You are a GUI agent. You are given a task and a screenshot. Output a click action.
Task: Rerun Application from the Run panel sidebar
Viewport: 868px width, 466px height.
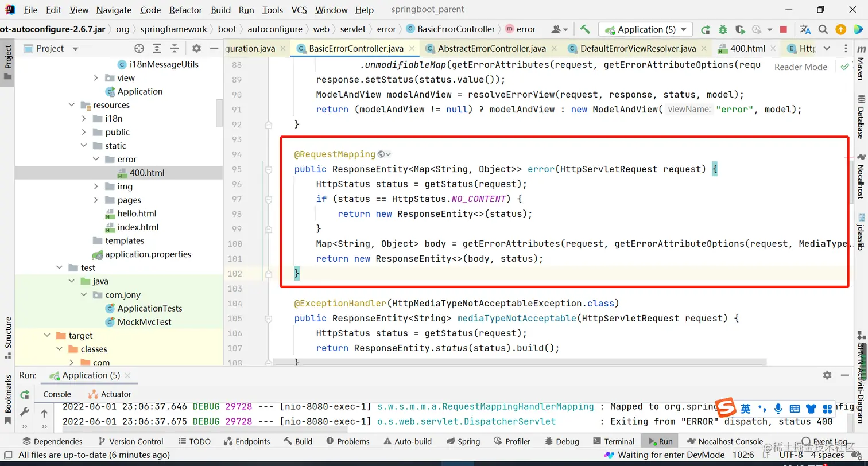pos(25,394)
